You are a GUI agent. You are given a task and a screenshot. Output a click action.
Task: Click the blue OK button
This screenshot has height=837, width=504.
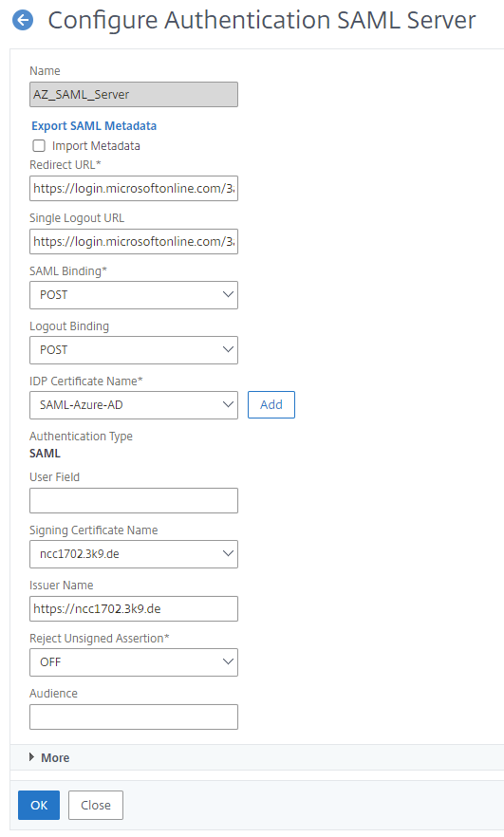(39, 805)
